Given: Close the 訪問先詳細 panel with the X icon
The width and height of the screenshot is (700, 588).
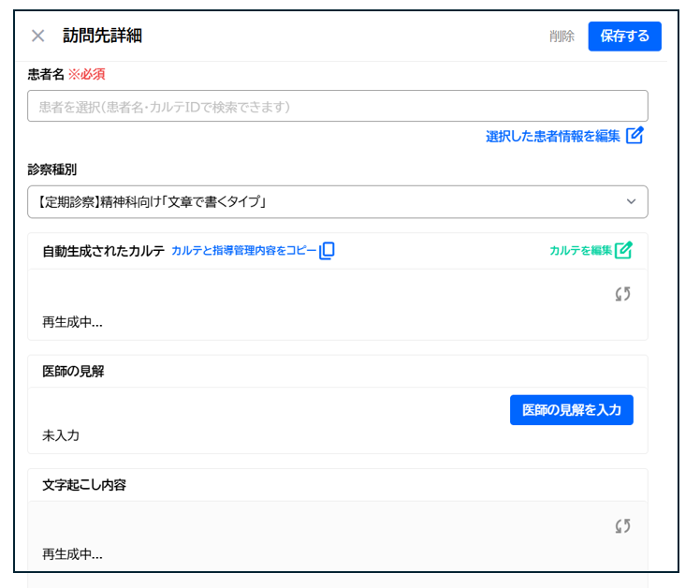Looking at the screenshot, I should click(x=38, y=37).
